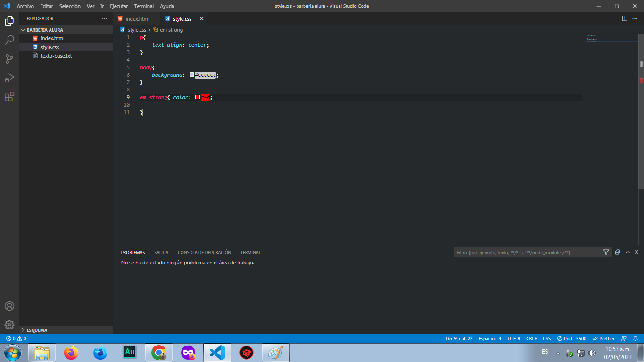Open the notifications bell

point(636,338)
